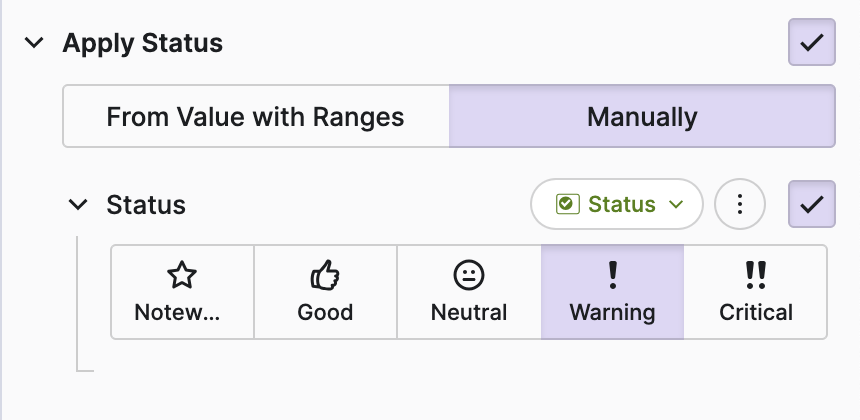860x420 pixels.
Task: Click the Warning status label
Action: pyautogui.click(x=612, y=312)
